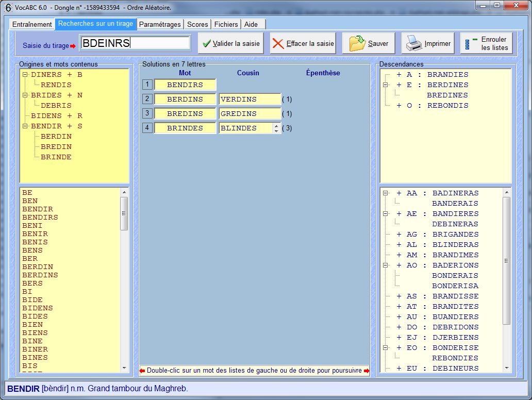Select solution number 4 button

click(x=147, y=128)
